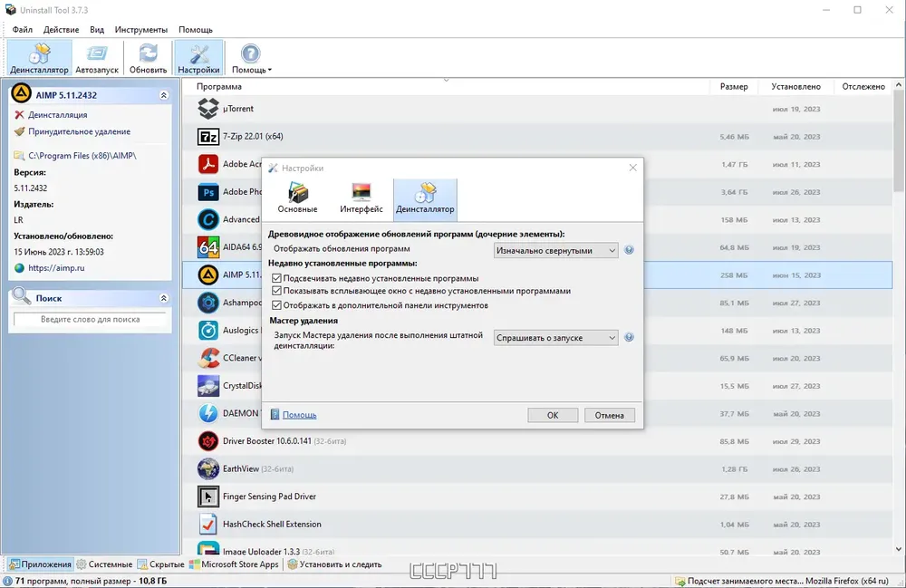Viewport: 906px width, 588px height.
Task: Open the Изначально свернутыми dropdown
Action: click(556, 251)
